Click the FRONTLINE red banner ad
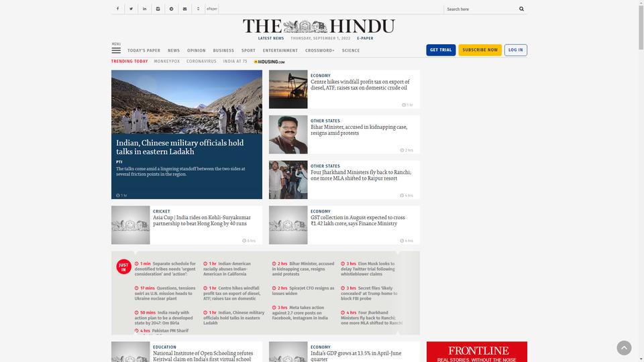644x362 pixels. pos(477,352)
